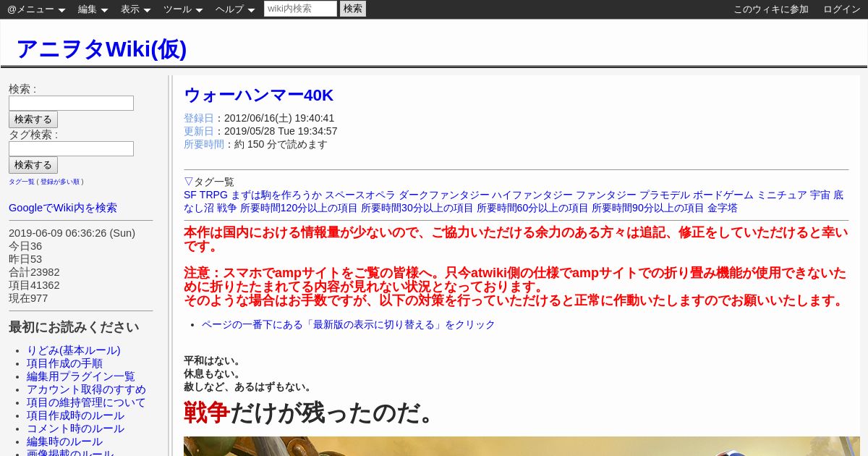Click 戦争 tag link in tag list
This screenshot has width=868, height=456.
[226, 208]
